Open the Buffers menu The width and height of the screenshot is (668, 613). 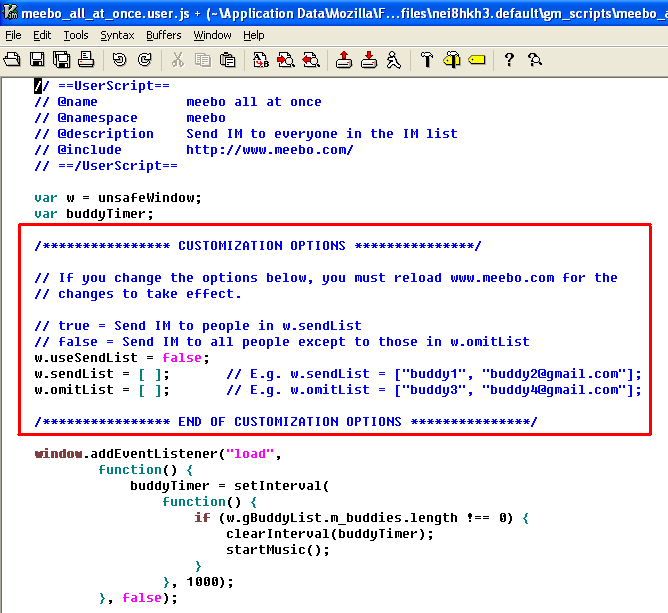click(164, 35)
